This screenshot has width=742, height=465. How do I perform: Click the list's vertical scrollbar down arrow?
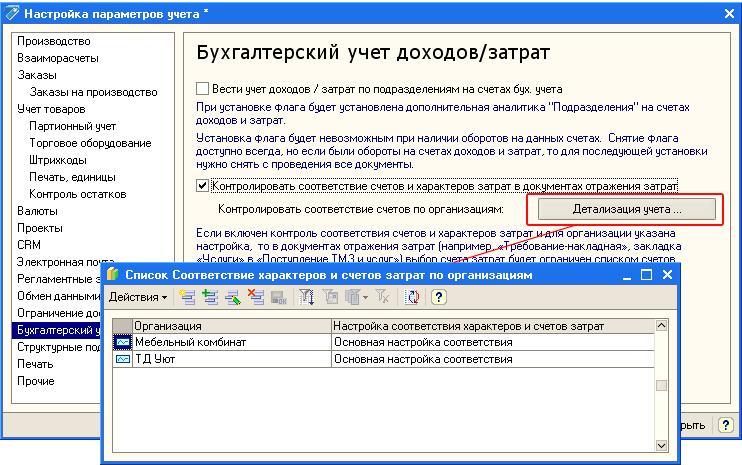661,445
